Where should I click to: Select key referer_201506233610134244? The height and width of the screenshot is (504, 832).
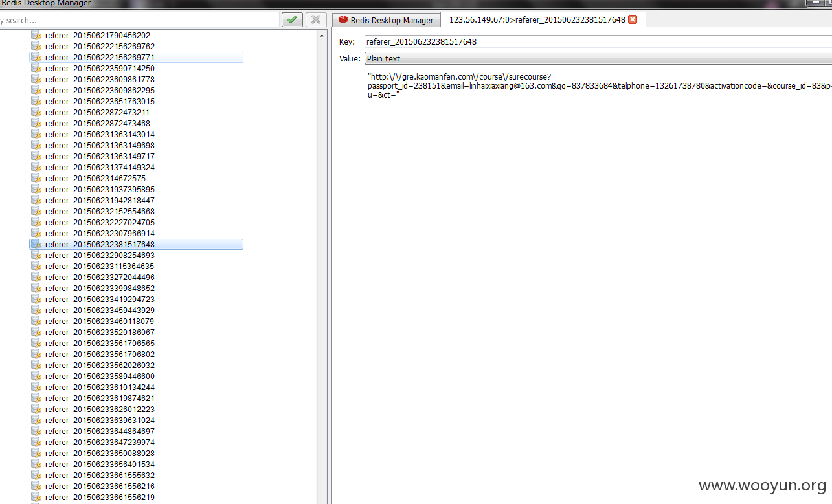[x=100, y=388]
